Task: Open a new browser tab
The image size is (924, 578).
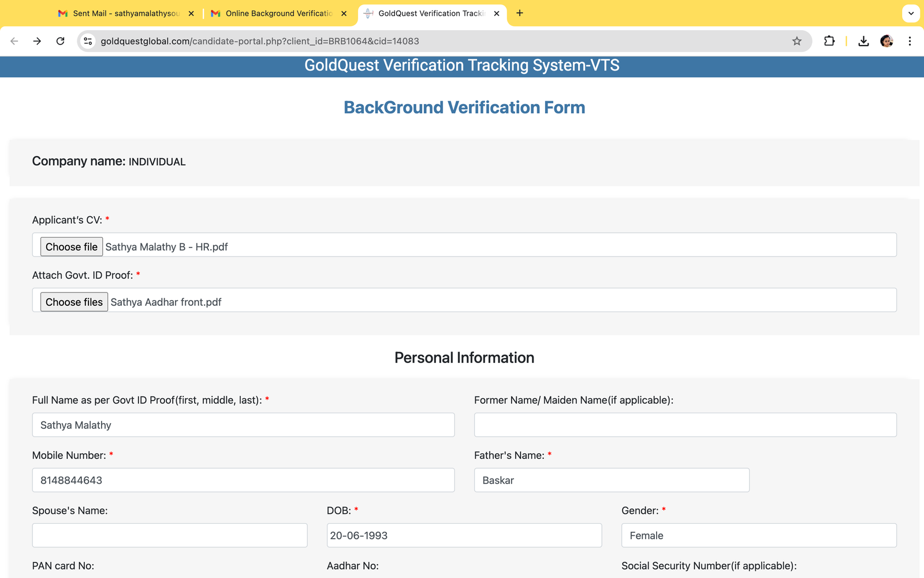Action: click(520, 13)
